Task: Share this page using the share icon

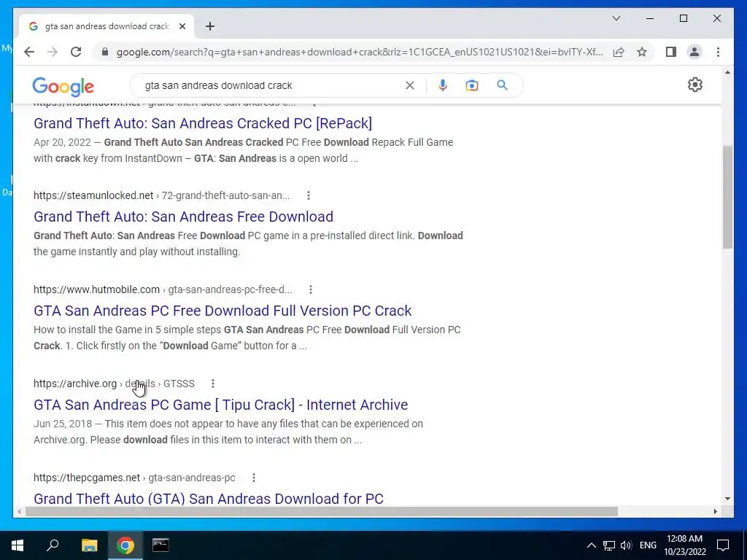Action: pyautogui.click(x=619, y=52)
